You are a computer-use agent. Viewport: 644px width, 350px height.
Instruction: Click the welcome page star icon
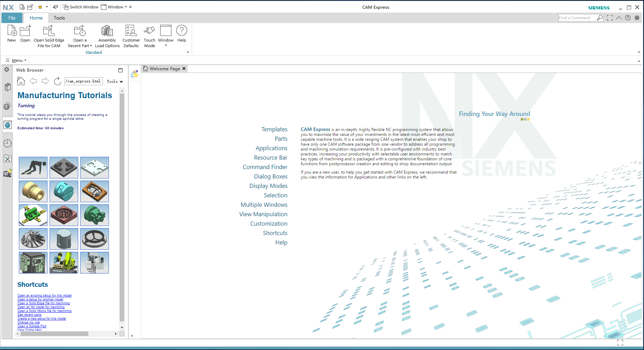point(134,74)
